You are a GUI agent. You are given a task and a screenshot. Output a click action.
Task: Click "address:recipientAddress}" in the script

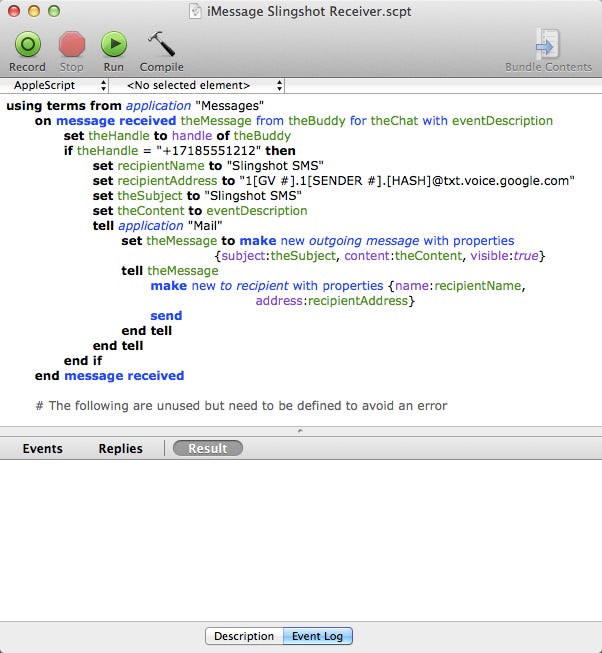(335, 301)
